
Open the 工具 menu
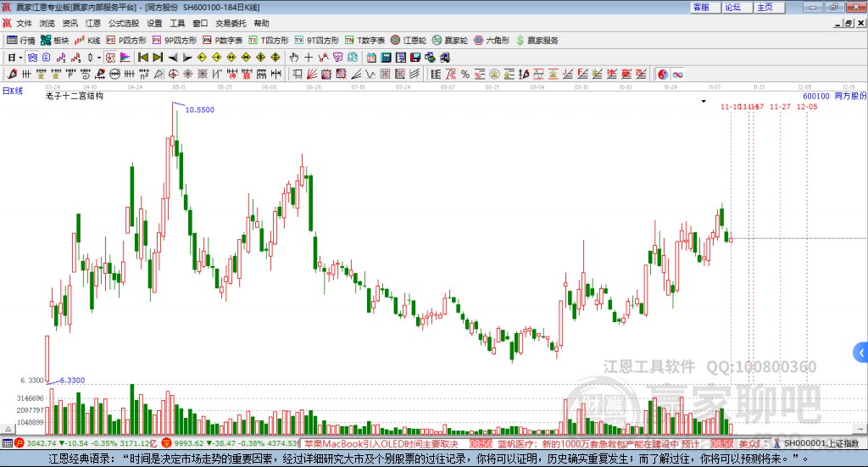(x=177, y=23)
